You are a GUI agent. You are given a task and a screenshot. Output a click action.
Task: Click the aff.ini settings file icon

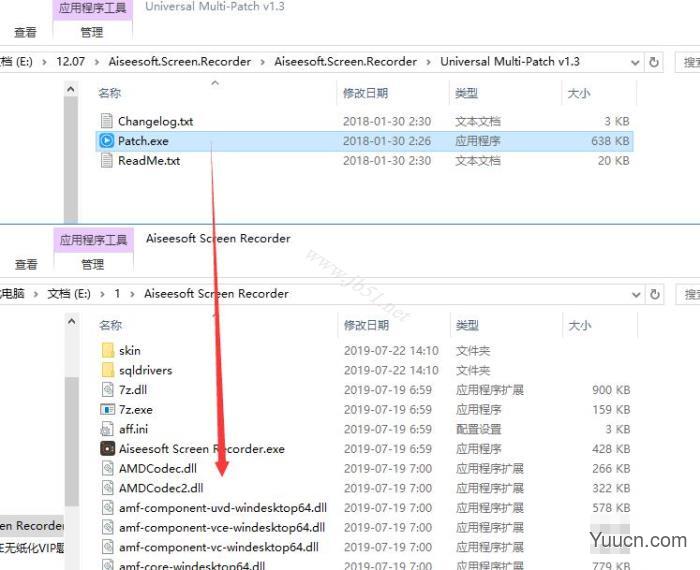pyautogui.click(x=108, y=429)
